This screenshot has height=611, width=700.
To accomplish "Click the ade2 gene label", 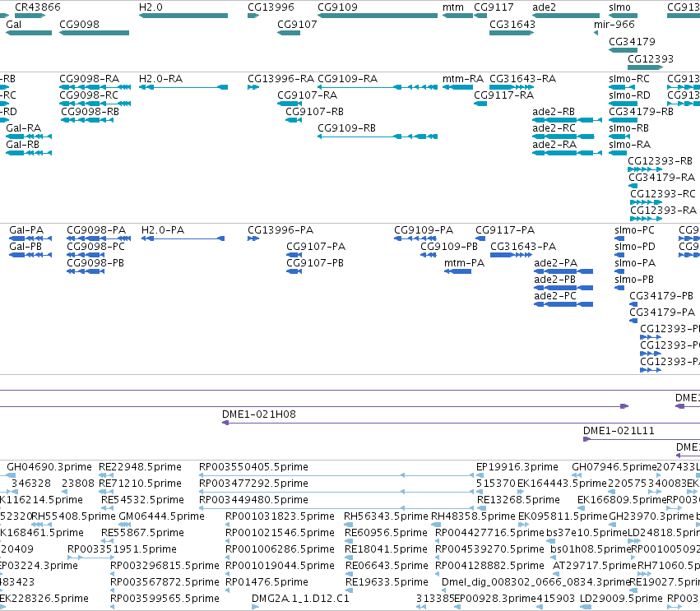I will [x=545, y=7].
